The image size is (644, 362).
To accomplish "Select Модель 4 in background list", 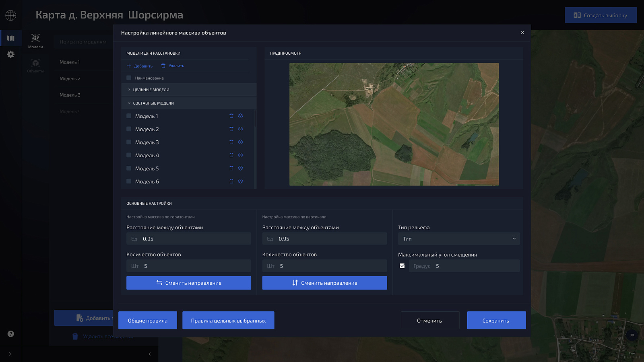I will pos(70,111).
